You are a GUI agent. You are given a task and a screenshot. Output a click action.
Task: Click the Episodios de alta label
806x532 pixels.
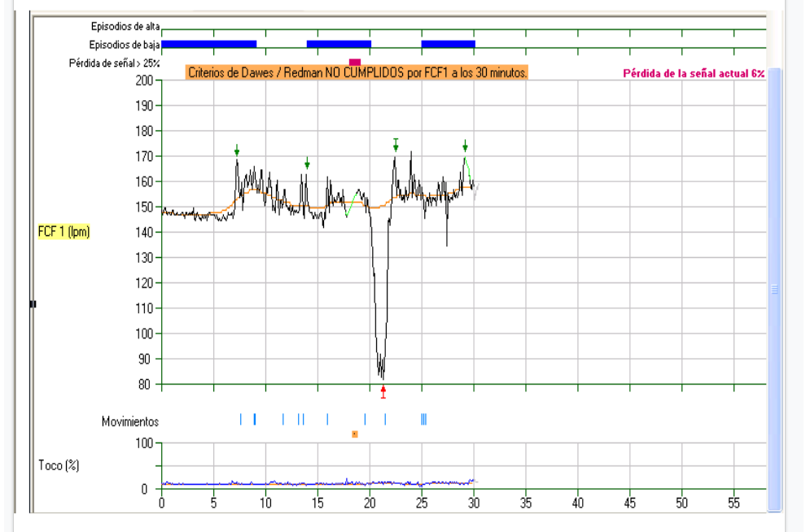[x=125, y=28]
